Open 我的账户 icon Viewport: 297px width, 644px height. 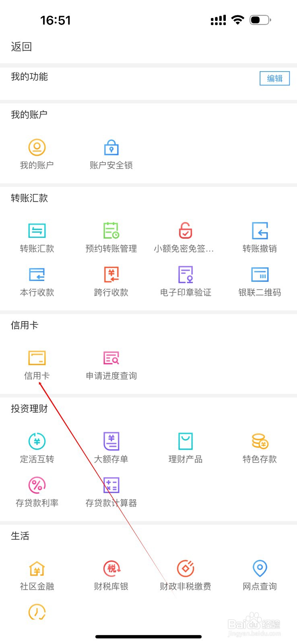click(37, 147)
